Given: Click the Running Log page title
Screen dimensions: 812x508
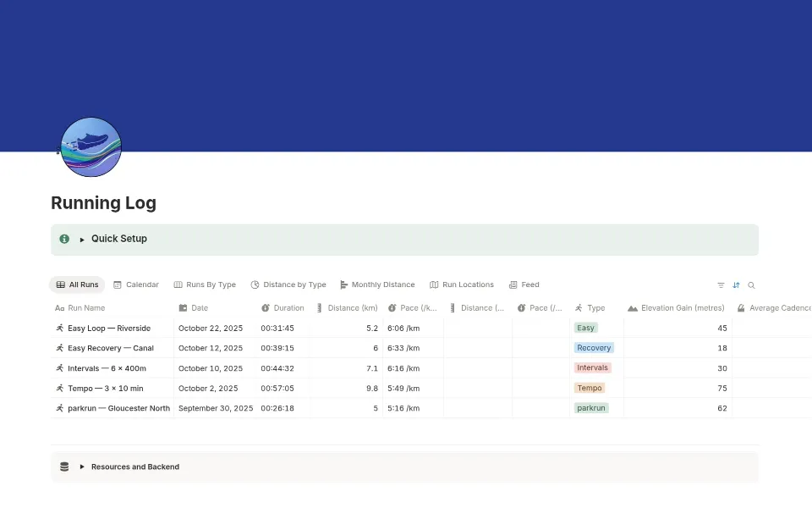Looking at the screenshot, I should 103,202.
